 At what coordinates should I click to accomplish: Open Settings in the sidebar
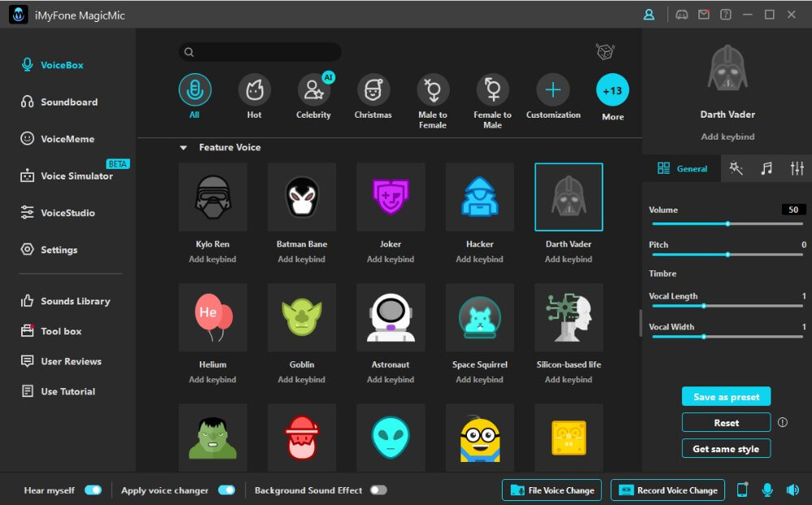50,249
